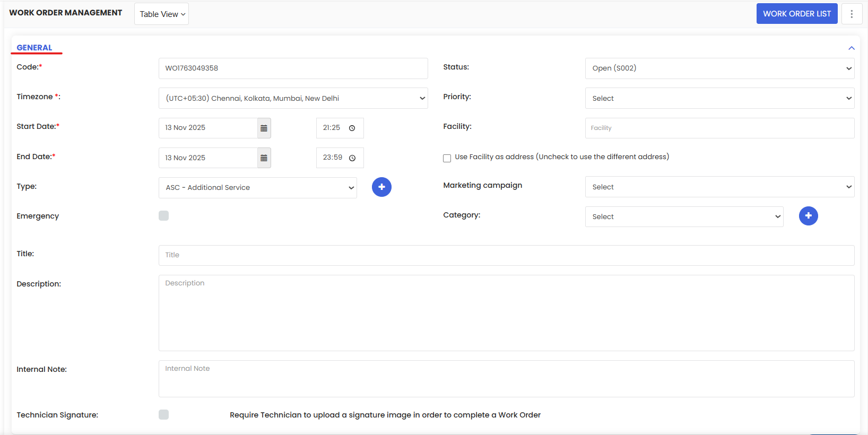Screen dimensions: 868x435
Task: Click into the Description text area
Action: (x=506, y=313)
